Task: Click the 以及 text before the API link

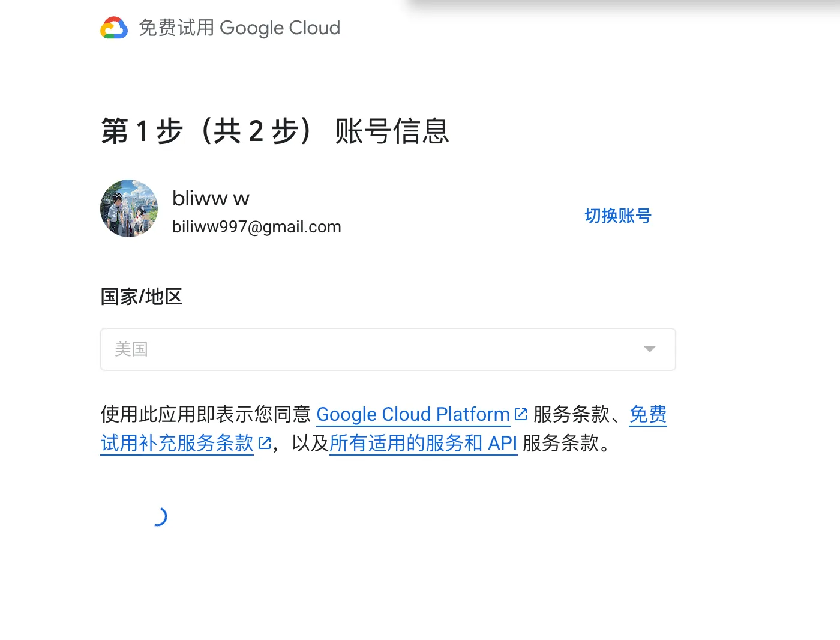Action: point(310,444)
